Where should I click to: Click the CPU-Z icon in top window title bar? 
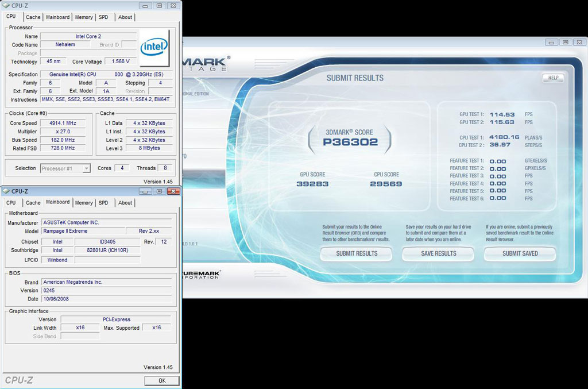(x=6, y=6)
